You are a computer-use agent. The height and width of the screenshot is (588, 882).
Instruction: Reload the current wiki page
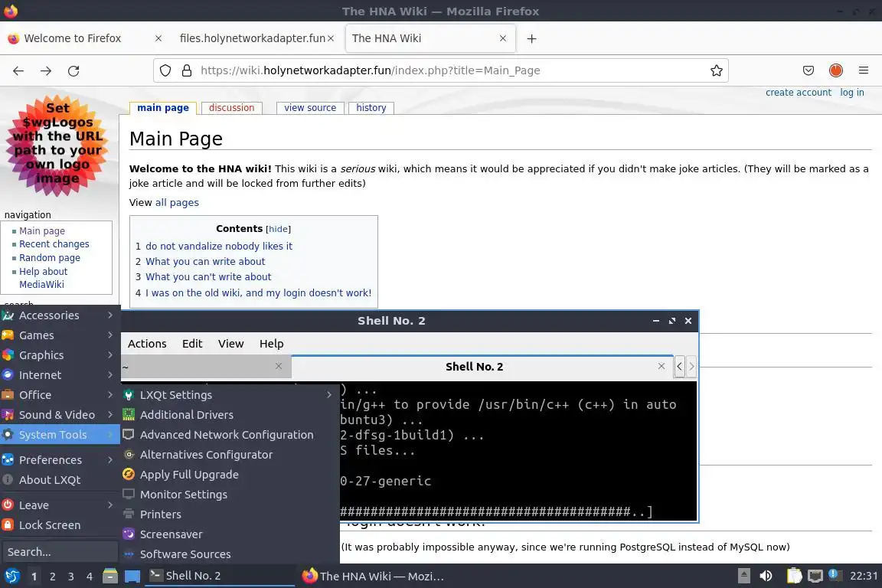[73, 71]
